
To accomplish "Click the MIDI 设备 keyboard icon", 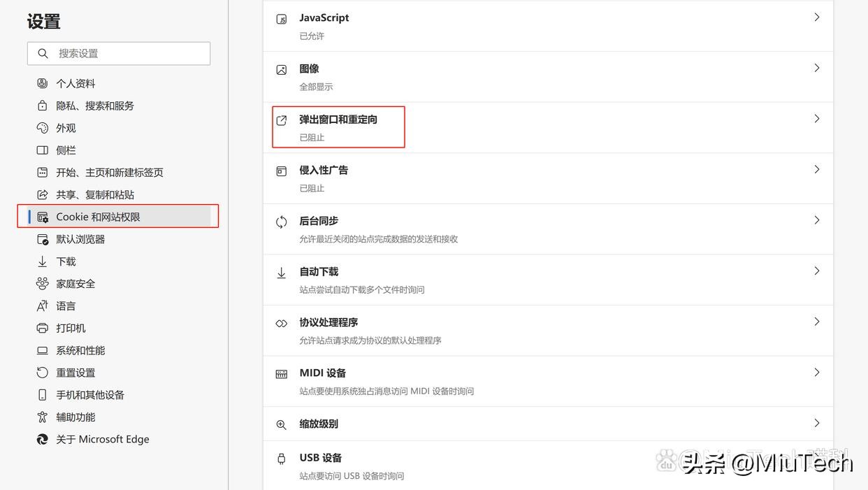I will click(282, 374).
